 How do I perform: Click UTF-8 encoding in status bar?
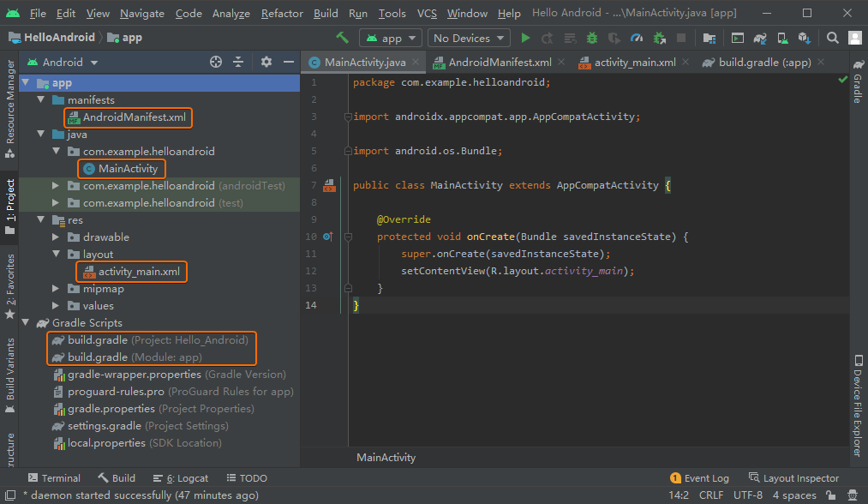point(748,495)
